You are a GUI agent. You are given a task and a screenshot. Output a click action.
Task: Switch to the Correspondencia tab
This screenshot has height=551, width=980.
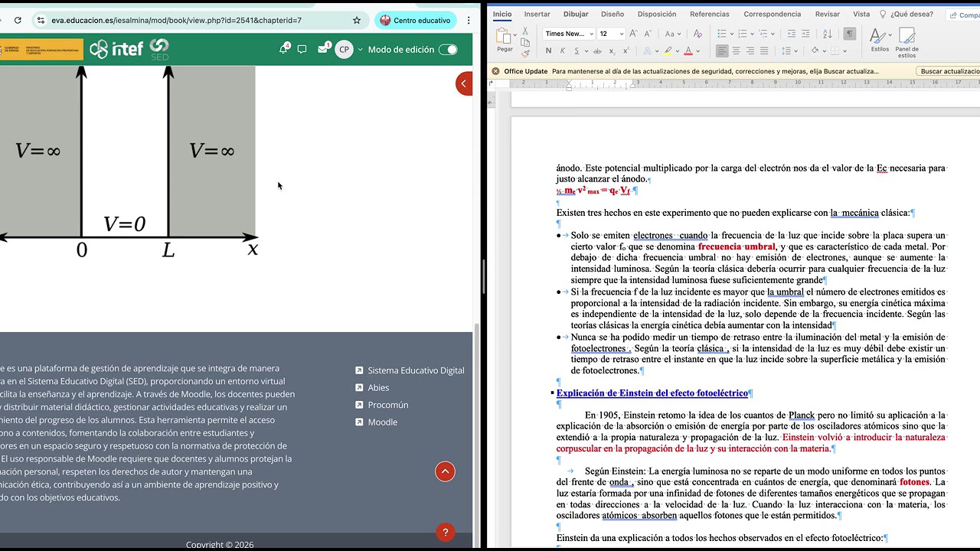coord(772,14)
